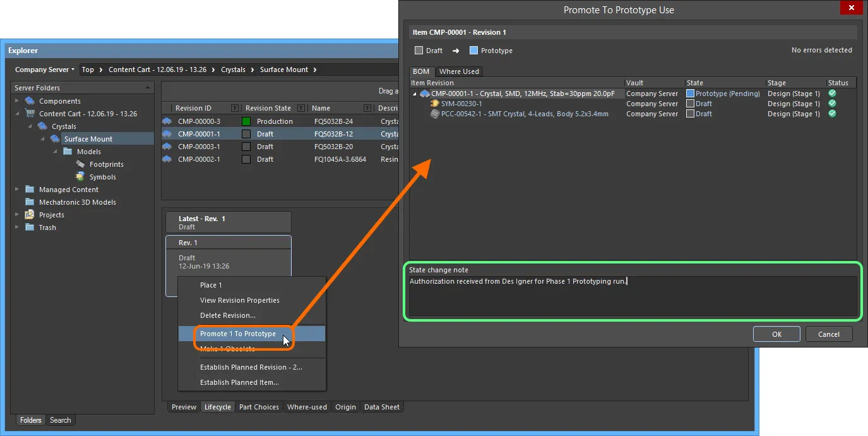868x436 pixels.
Task: Click the component icon for CMP-00001-1 in Explorer
Action: [x=167, y=134]
